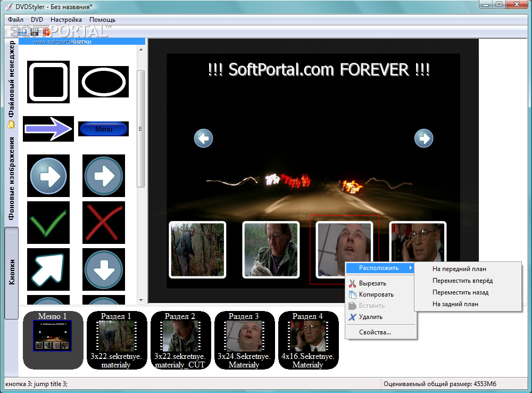Viewport: 532px width, 393px height.
Task: Select the flat round right-arrow button
Action: click(104, 176)
